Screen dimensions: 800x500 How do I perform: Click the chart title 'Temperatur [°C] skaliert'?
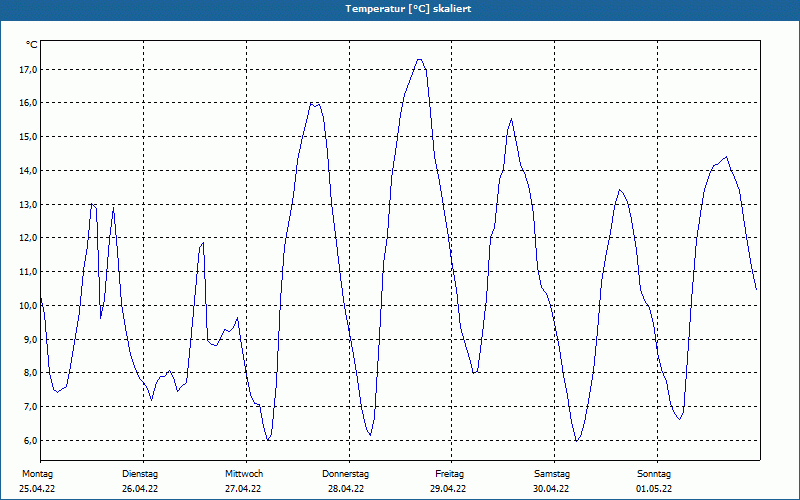tap(408, 9)
